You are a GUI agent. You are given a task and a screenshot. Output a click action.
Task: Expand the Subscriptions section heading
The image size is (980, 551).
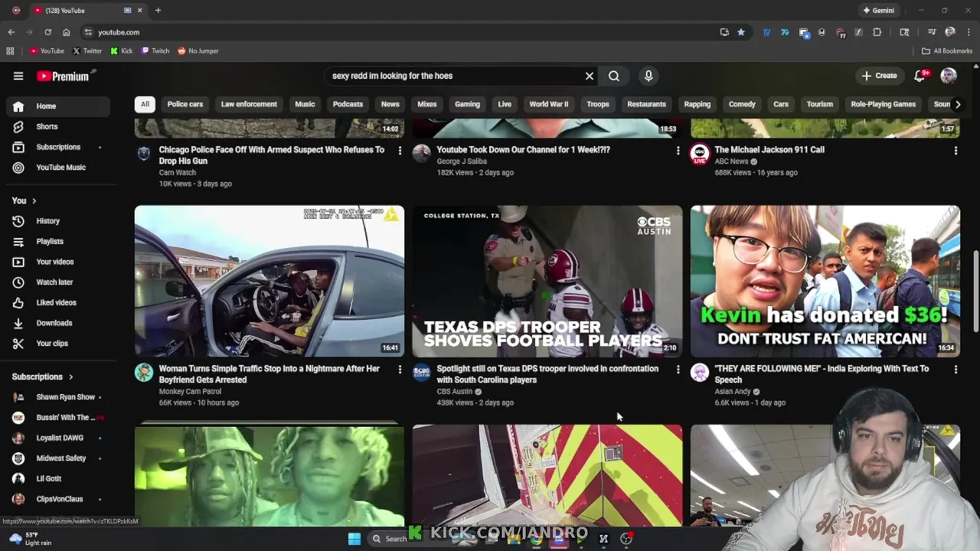[x=43, y=377]
